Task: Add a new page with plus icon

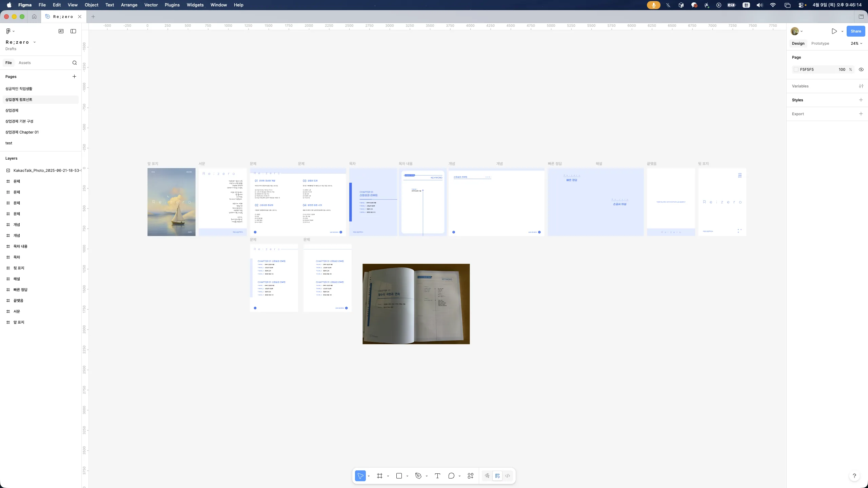Action: [x=74, y=77]
